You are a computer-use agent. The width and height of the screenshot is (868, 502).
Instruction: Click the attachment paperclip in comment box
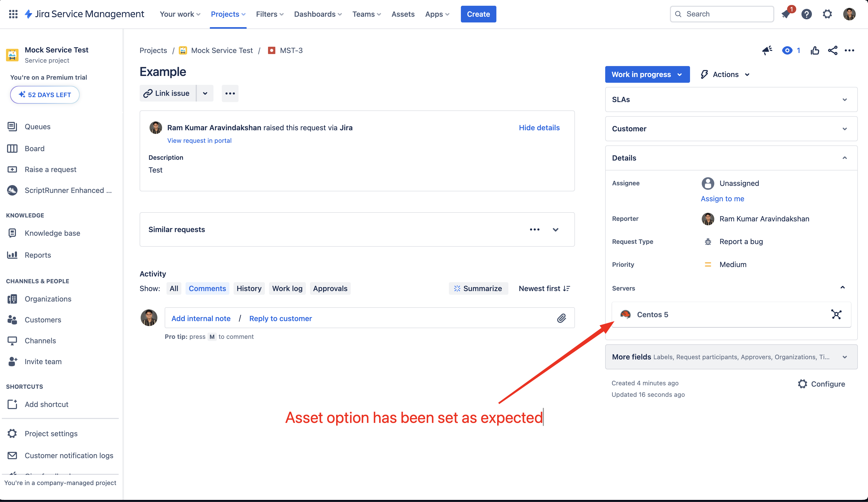tap(561, 318)
